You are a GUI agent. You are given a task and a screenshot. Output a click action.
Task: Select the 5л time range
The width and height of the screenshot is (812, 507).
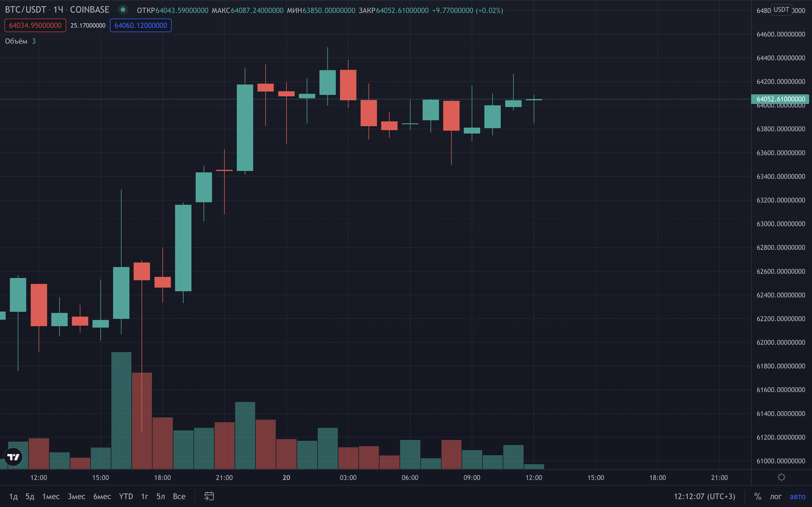161,496
